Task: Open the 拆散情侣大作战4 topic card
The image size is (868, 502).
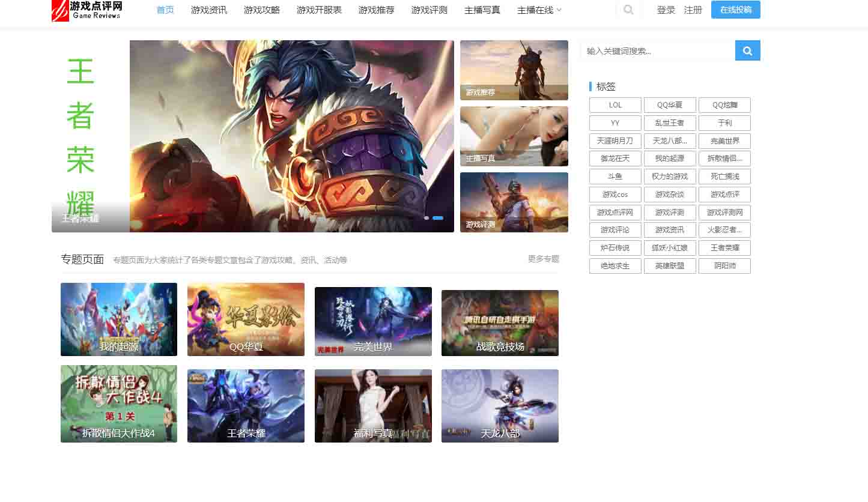Action: click(119, 404)
